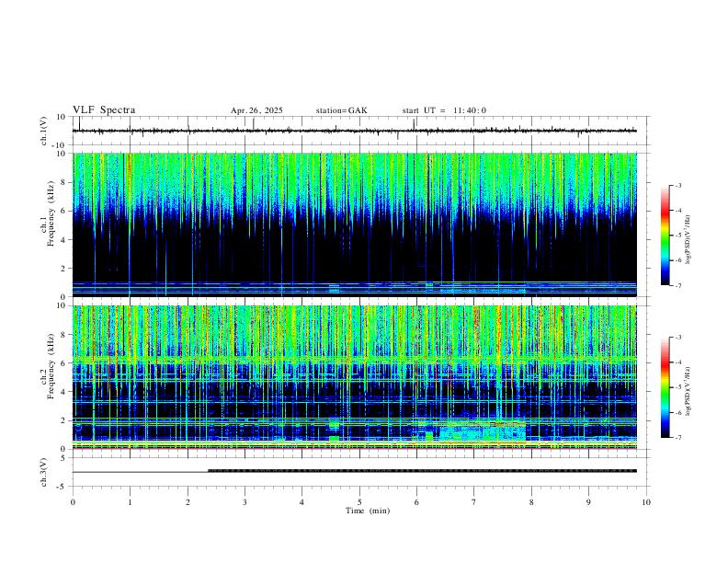Click the ch.1 color bar legend
Viewport: 728px width, 563px height.
tap(665, 236)
